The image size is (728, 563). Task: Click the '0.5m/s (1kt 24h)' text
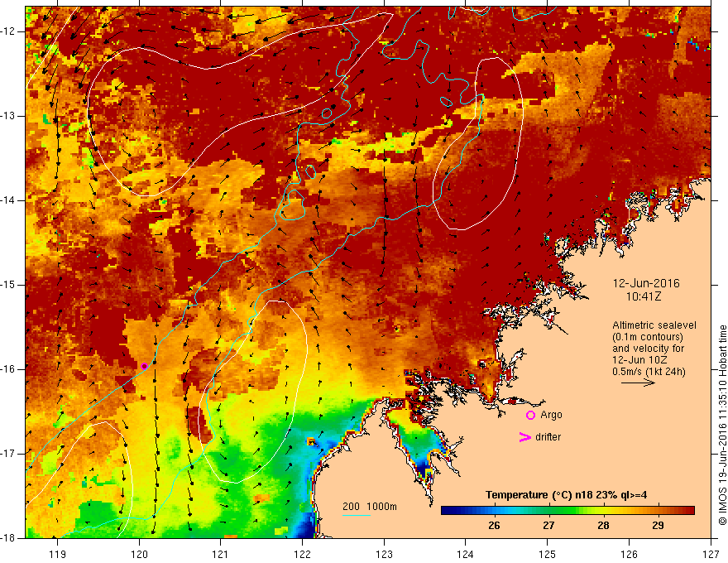(649, 371)
